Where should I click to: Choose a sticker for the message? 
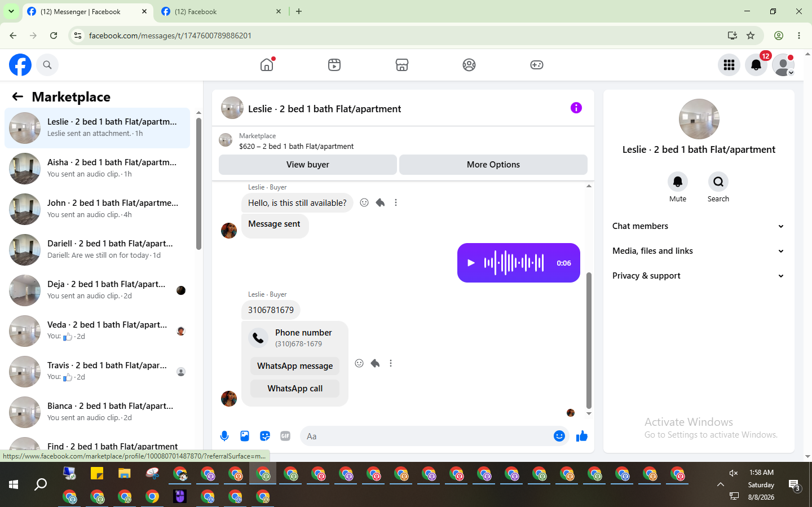pyautogui.click(x=265, y=436)
